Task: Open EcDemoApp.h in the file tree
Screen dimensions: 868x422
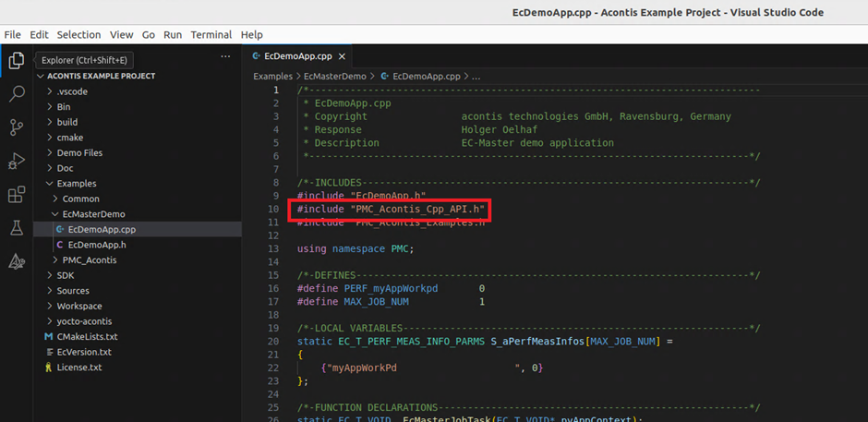Action: (96, 245)
